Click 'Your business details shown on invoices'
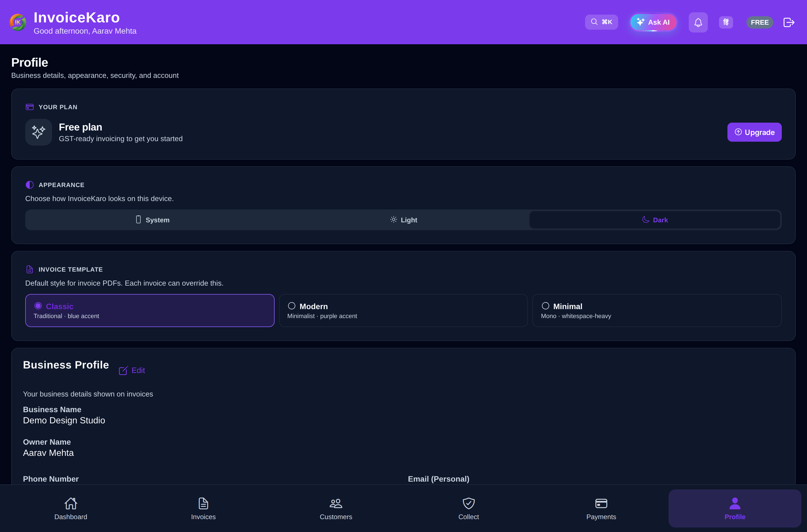 click(x=88, y=394)
